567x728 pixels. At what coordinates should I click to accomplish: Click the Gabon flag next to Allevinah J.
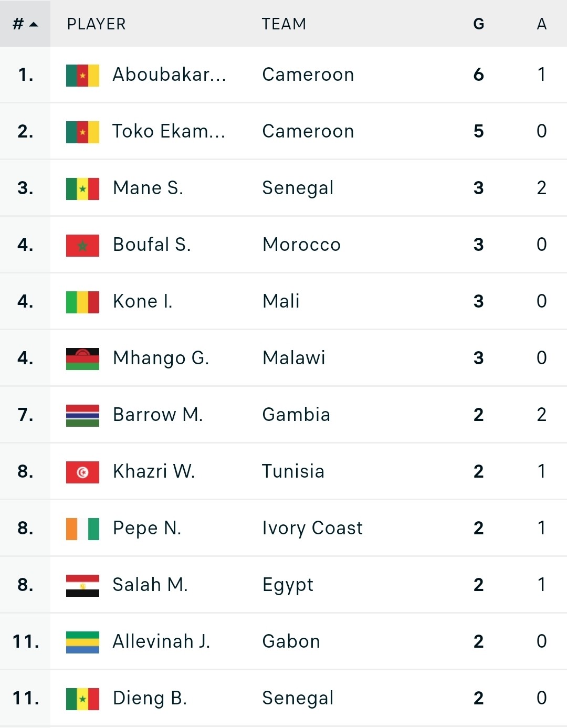82,642
